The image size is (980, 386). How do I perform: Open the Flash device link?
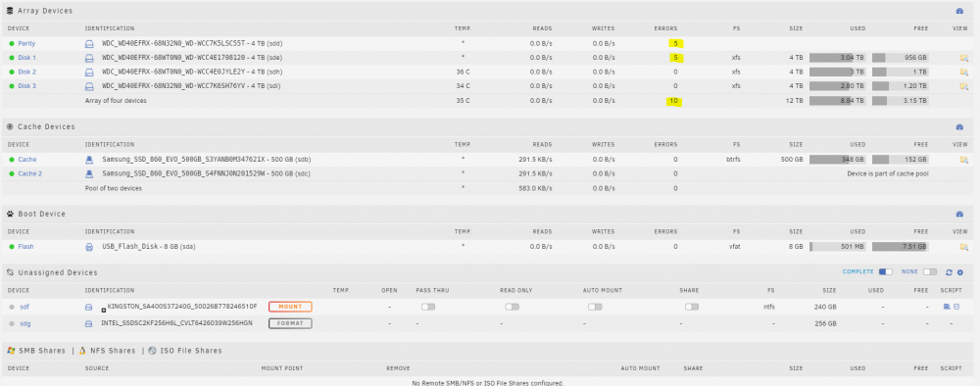tap(25, 247)
